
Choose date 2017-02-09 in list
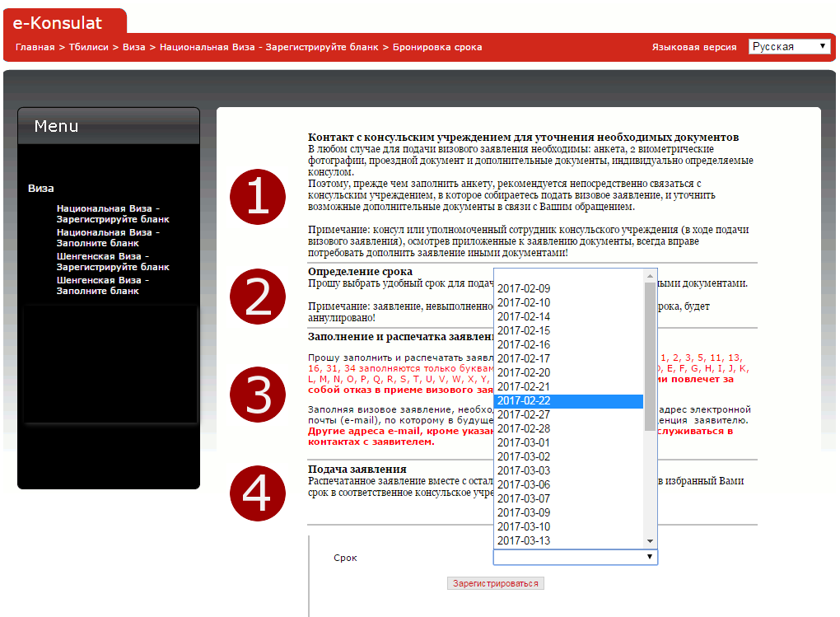point(568,288)
